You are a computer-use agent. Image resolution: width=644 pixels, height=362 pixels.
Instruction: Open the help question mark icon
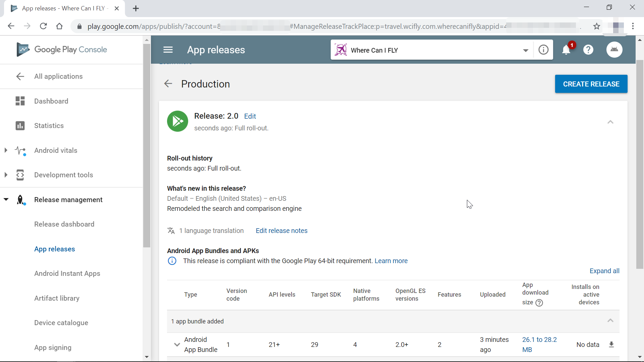(x=588, y=50)
